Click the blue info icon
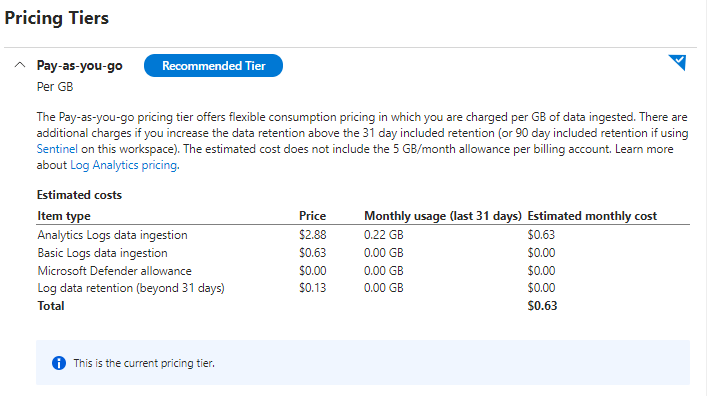Screen dimensions: 707x396 coord(59,363)
